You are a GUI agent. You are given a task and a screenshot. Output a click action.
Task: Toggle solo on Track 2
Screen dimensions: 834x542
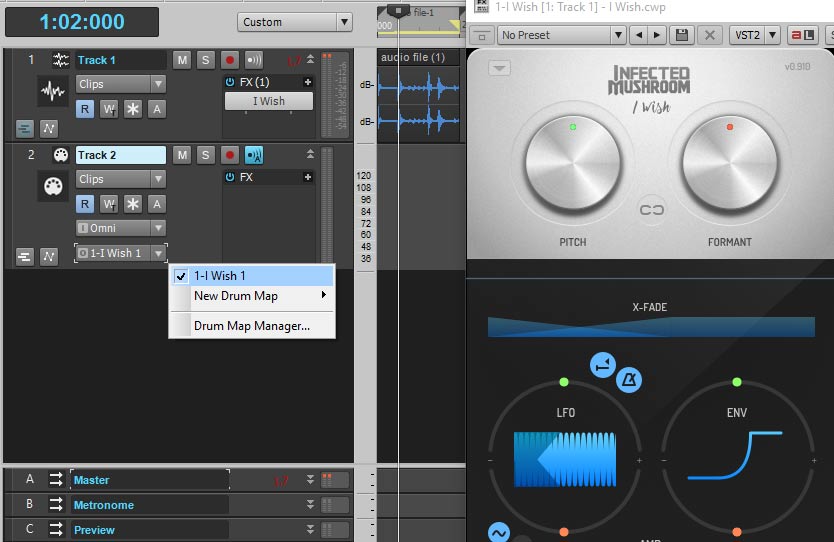(205, 155)
